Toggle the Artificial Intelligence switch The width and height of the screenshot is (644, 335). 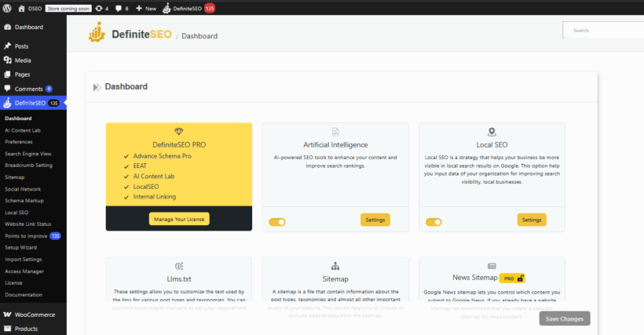276,222
